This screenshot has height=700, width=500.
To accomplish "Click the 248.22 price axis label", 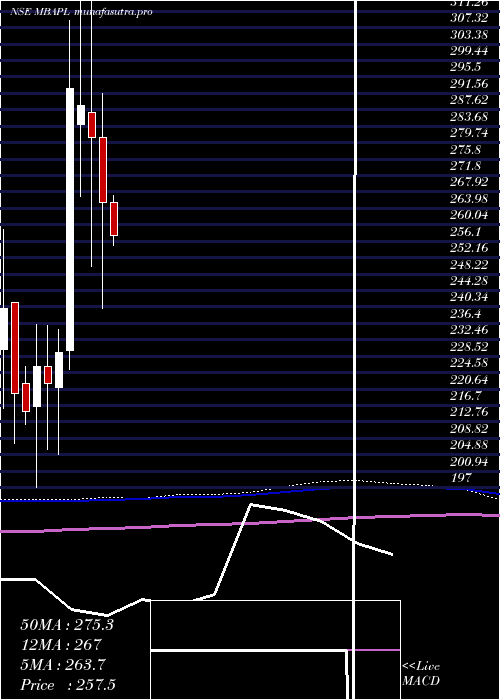I will click(469, 265).
